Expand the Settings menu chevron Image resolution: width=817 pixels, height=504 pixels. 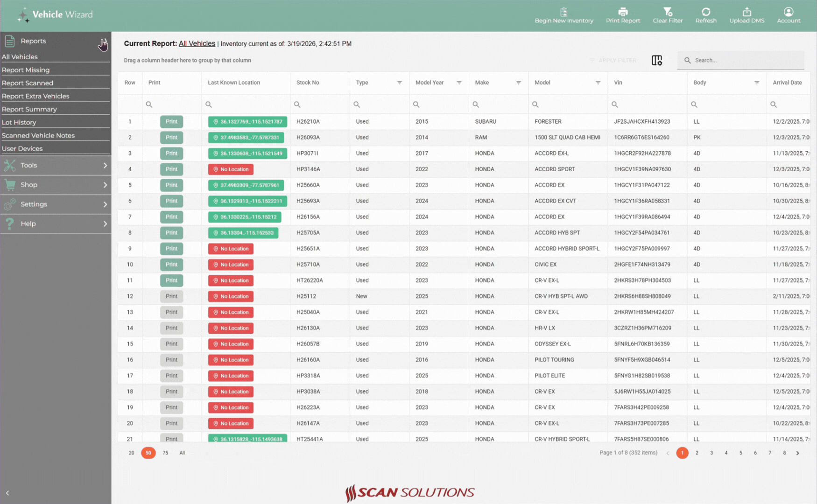105,204
